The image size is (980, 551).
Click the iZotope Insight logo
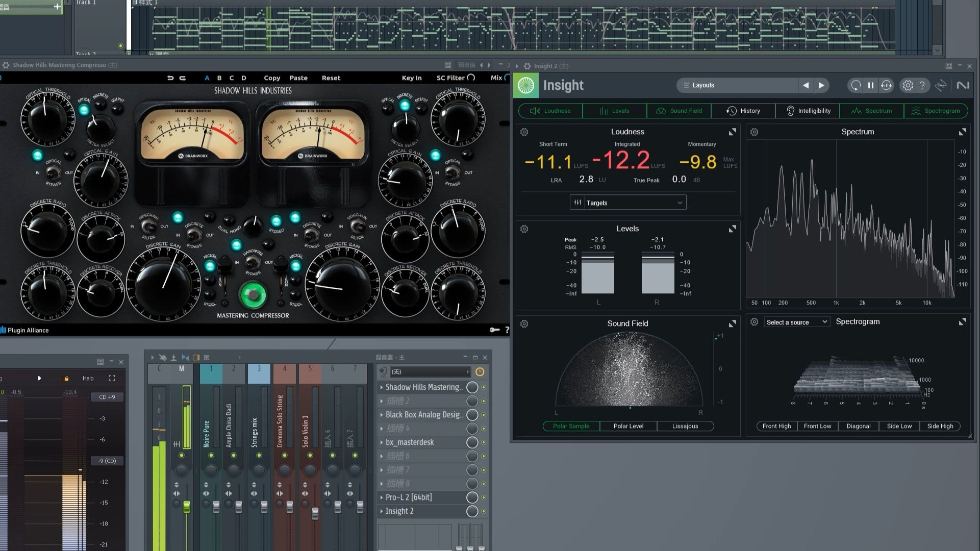pos(526,85)
